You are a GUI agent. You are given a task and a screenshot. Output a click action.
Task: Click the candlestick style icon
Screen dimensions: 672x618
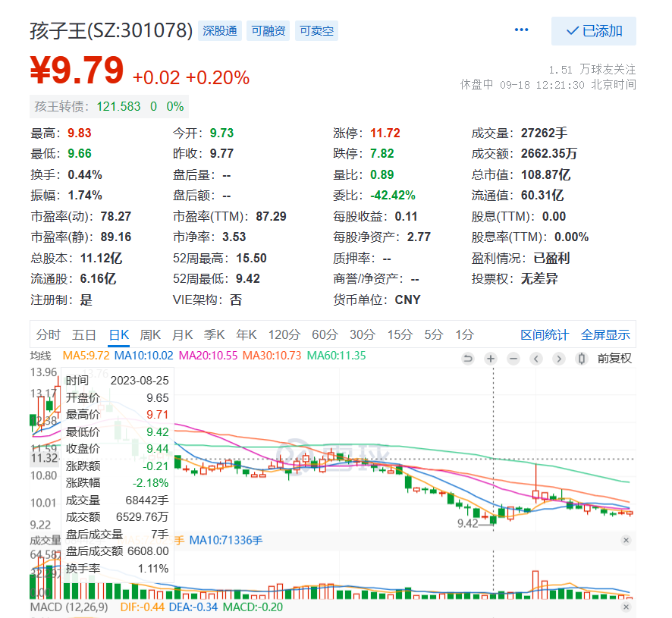coord(582,359)
